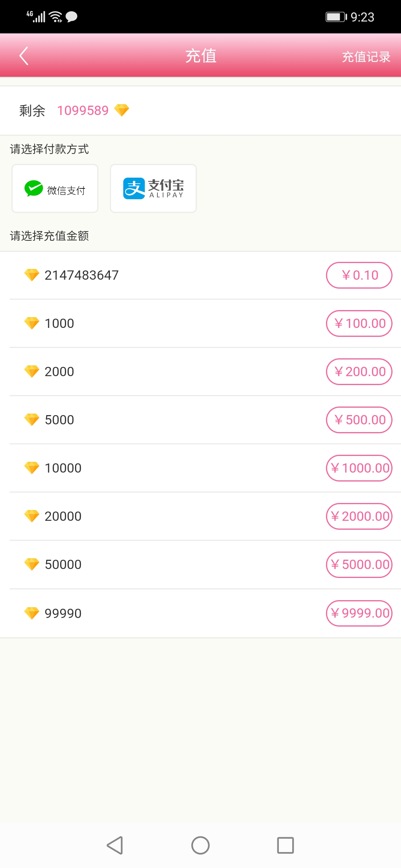Buy the ¥500.00 diamond package
This screenshot has width=401, height=868.
(x=359, y=420)
